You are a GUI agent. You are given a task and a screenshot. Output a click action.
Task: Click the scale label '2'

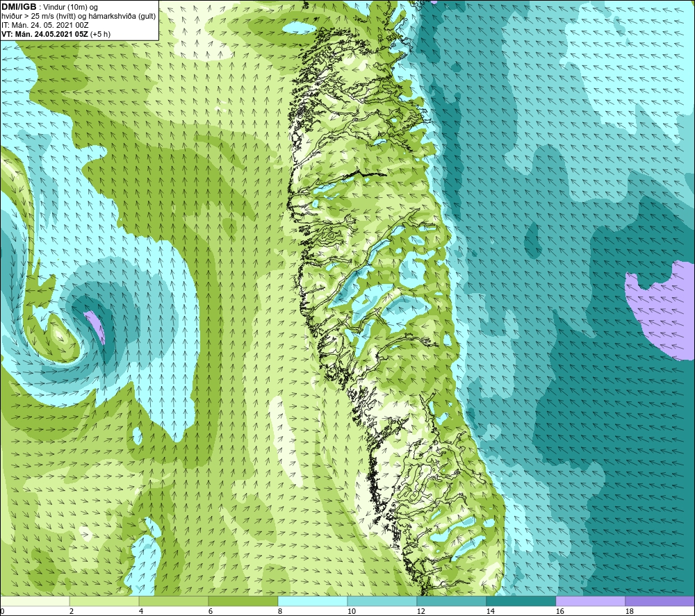click(x=72, y=611)
